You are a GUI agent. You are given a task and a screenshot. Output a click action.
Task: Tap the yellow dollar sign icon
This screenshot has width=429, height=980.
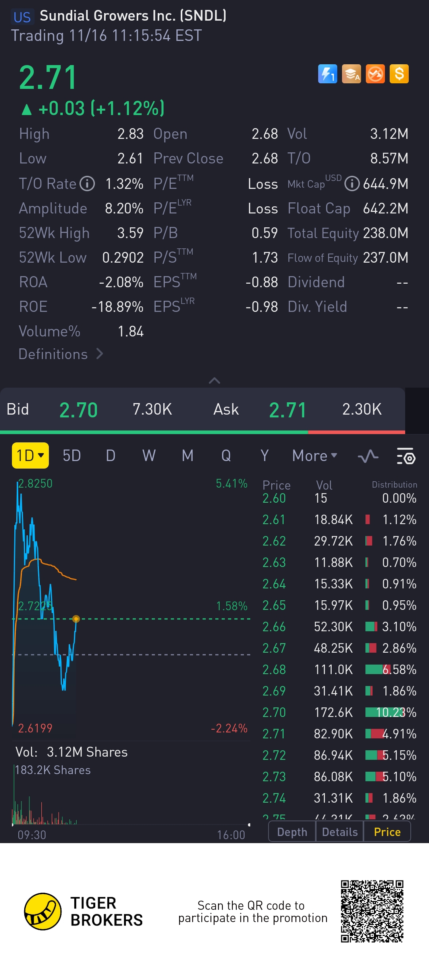(399, 74)
